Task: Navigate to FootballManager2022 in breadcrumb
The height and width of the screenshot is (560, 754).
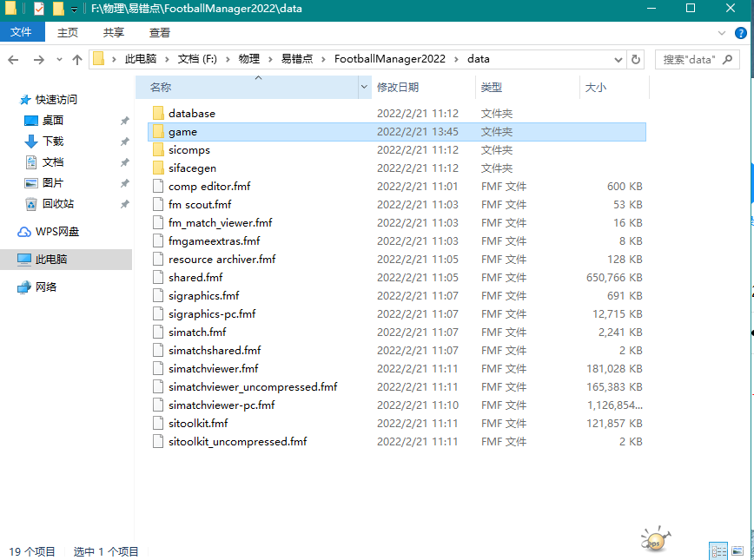Action: tap(389, 59)
